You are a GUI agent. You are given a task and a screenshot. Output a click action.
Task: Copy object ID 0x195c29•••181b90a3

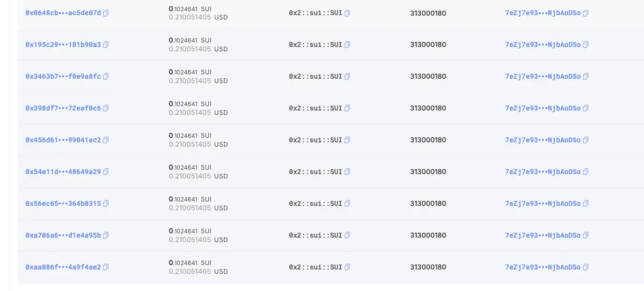106,44
